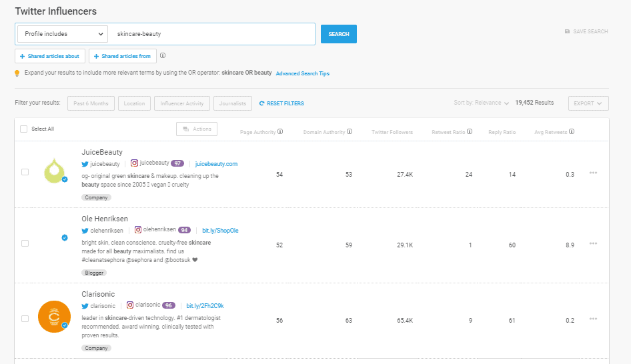
Task: Open the bit.ly/2Fh2C9k link
Action: 205,306
